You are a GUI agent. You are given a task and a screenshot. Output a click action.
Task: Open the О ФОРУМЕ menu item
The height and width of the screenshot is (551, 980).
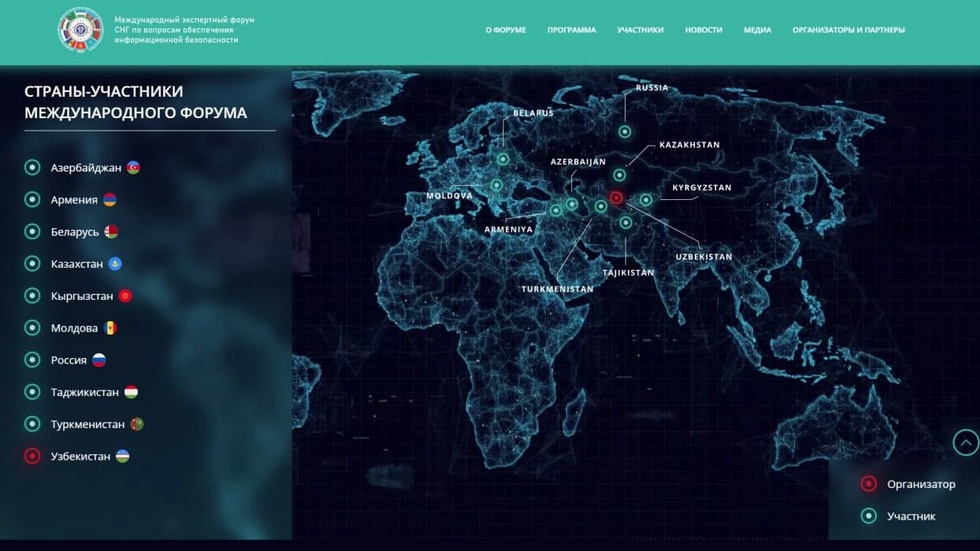coord(505,30)
